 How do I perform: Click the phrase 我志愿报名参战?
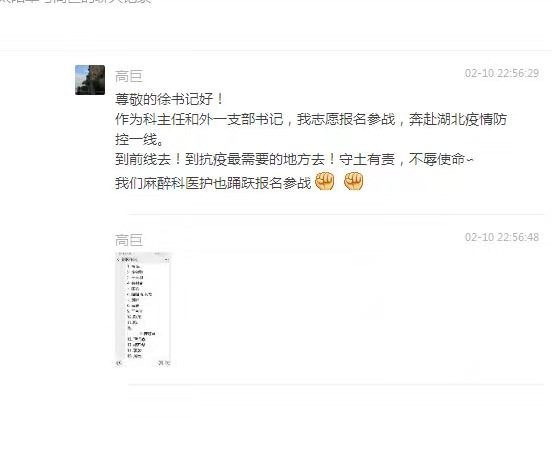pos(346,119)
